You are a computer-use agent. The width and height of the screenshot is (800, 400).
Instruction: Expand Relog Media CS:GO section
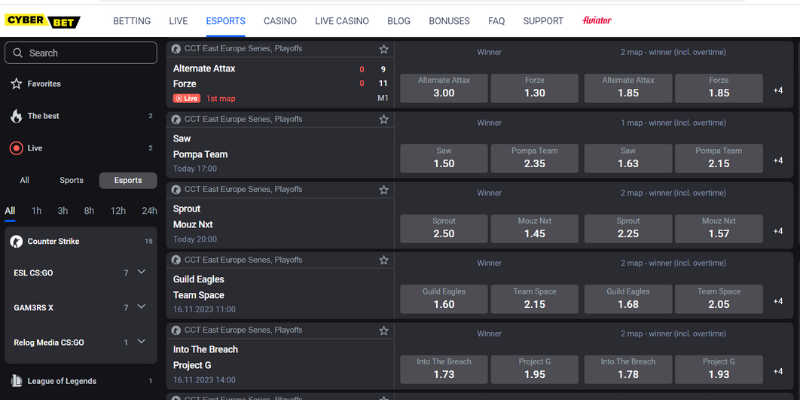[x=141, y=341]
